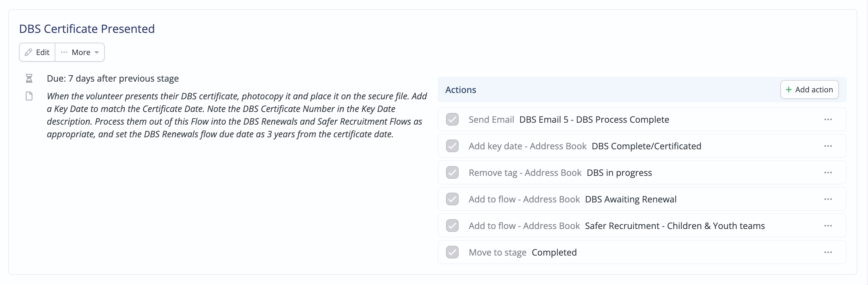868x285 pixels.
Task: Click the Edit button
Action: coord(37,52)
